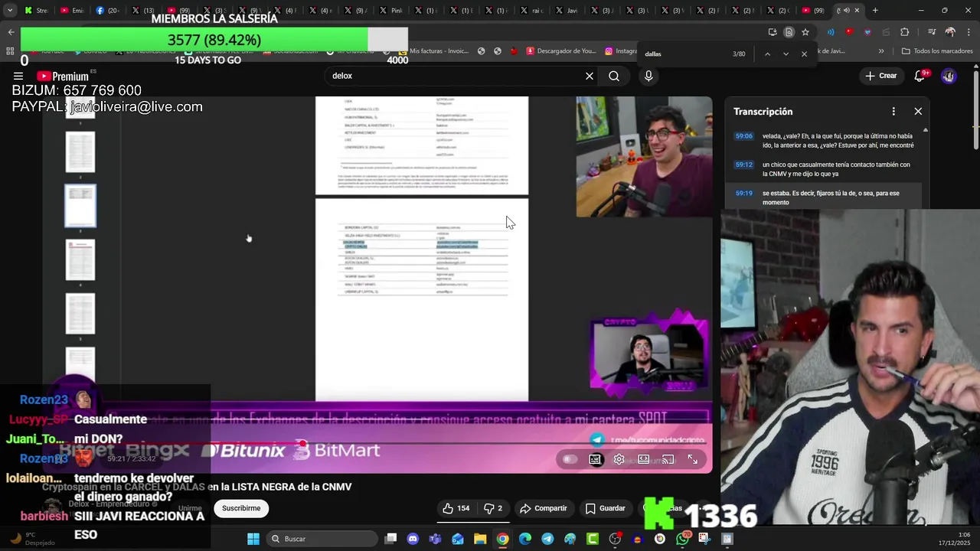Navigate back with browser arrow
The width and height of the screenshot is (980, 551).
11,32
